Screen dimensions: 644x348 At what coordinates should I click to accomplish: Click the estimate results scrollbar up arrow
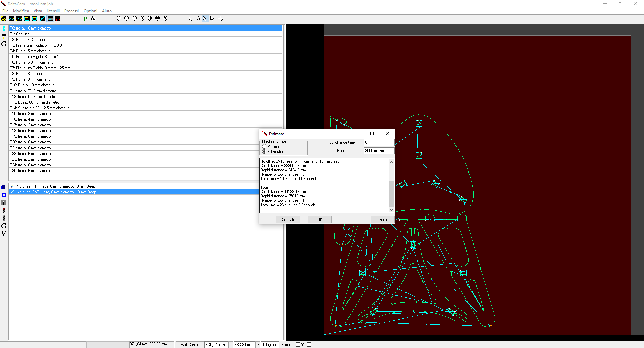(391, 162)
